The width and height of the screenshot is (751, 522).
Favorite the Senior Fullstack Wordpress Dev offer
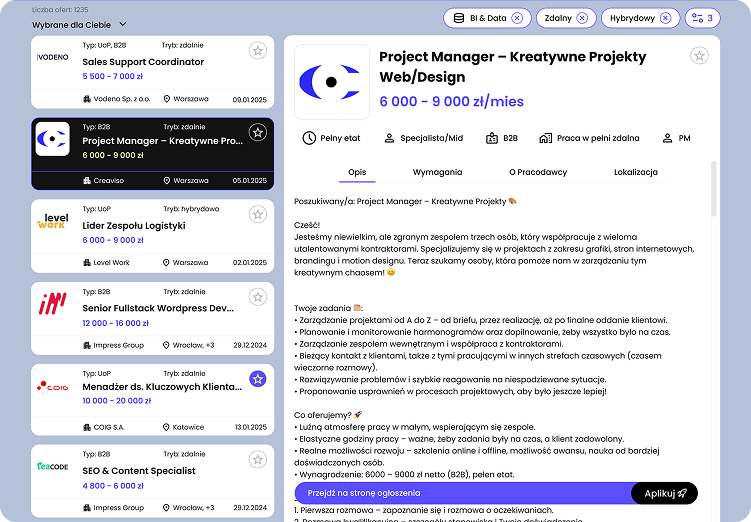tap(258, 297)
